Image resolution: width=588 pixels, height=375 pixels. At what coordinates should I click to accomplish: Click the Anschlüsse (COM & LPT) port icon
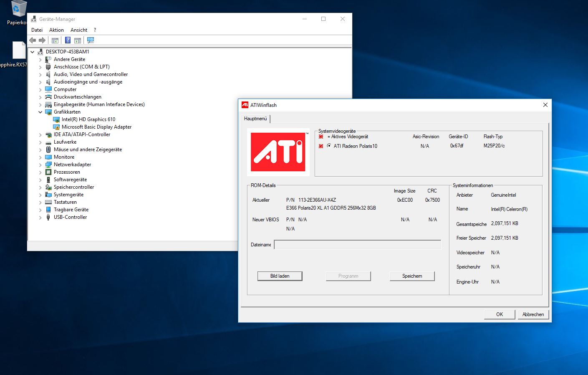[x=48, y=67]
